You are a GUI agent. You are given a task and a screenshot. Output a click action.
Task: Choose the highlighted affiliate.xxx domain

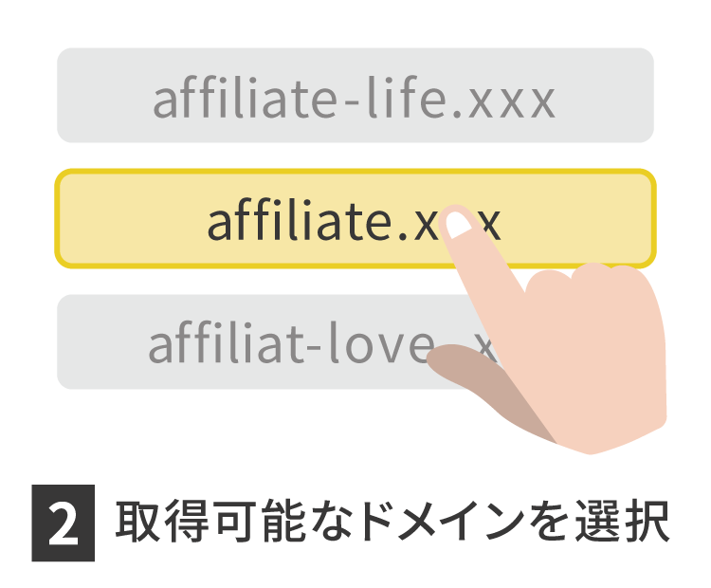tap(355, 218)
